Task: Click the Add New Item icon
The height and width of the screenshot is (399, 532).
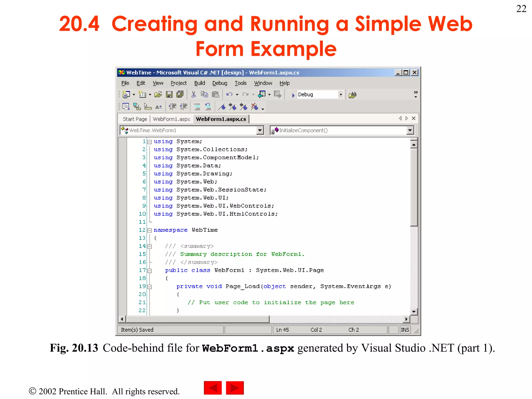Action: click(x=142, y=95)
